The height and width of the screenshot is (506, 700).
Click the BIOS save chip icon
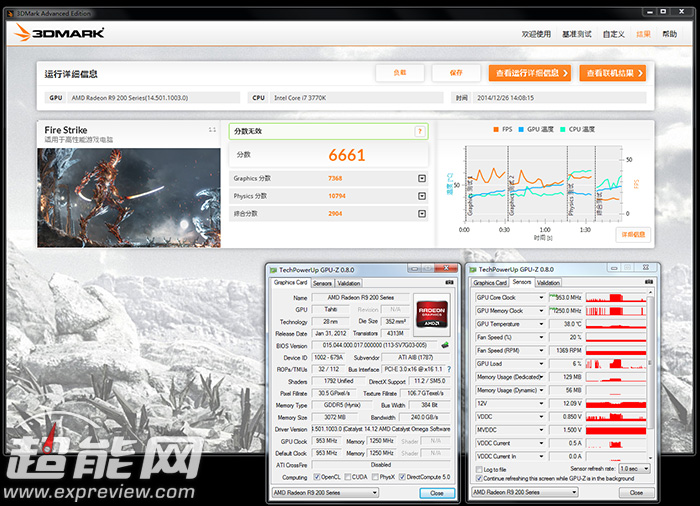445,345
